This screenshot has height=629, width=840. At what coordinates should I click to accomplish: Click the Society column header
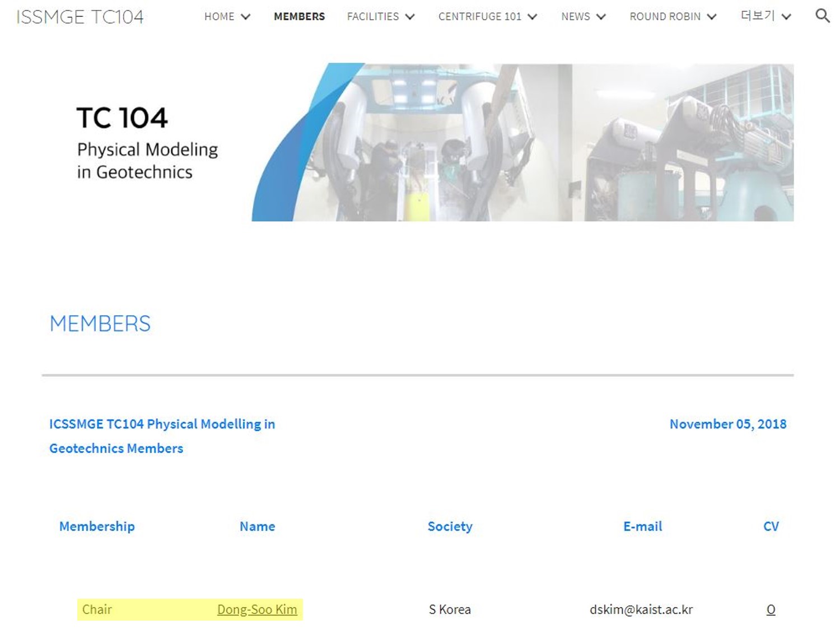(450, 527)
